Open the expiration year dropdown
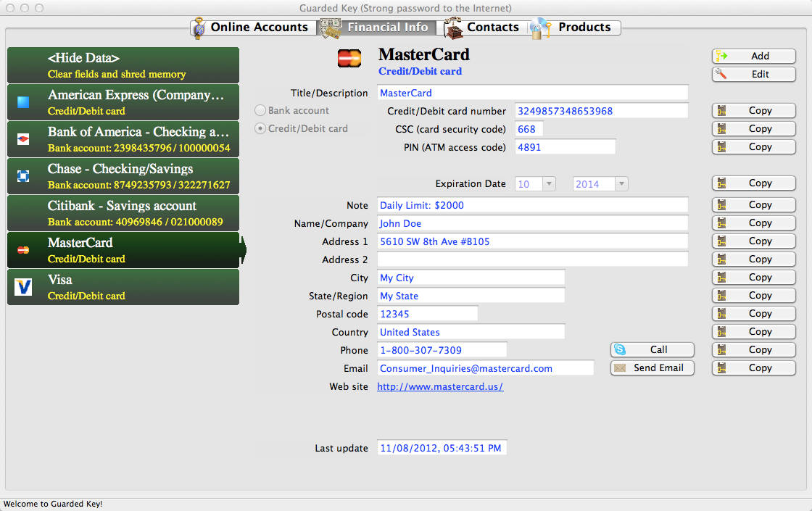The image size is (812, 511). click(x=621, y=184)
